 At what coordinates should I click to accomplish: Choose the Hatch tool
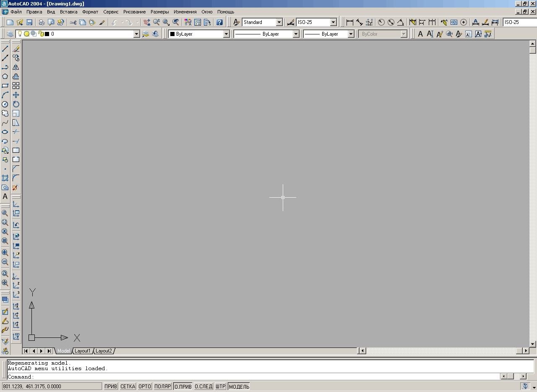point(5,178)
